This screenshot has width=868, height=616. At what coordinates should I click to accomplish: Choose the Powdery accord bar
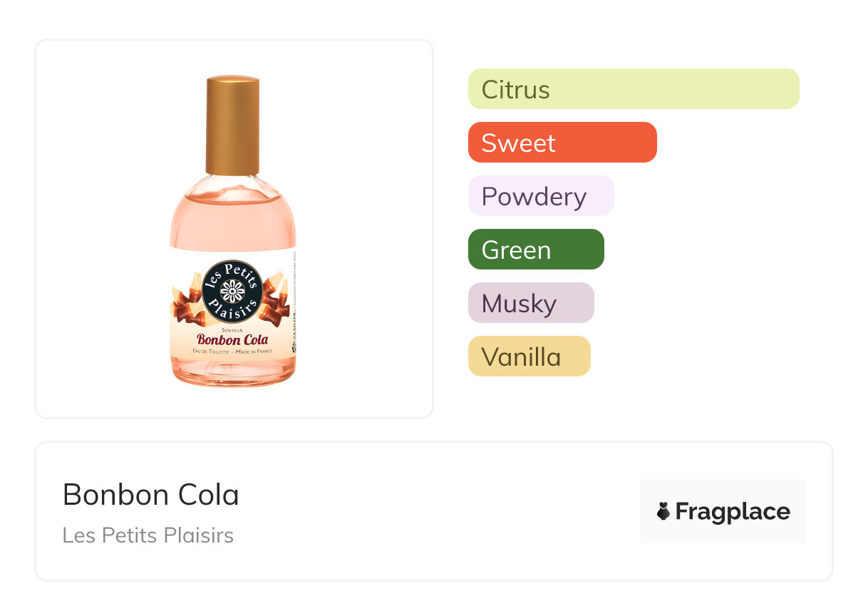(x=540, y=196)
